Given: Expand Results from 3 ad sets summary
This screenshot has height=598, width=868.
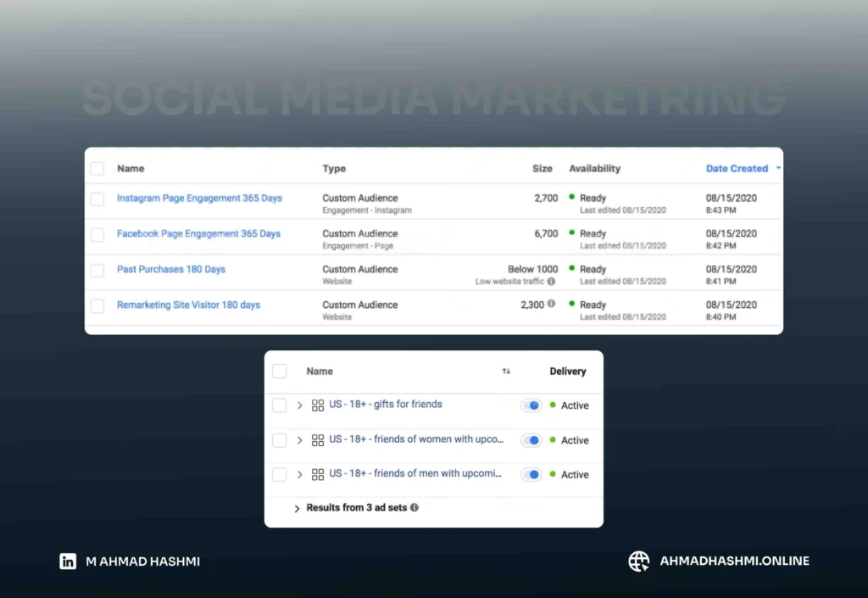Looking at the screenshot, I should tap(297, 509).
